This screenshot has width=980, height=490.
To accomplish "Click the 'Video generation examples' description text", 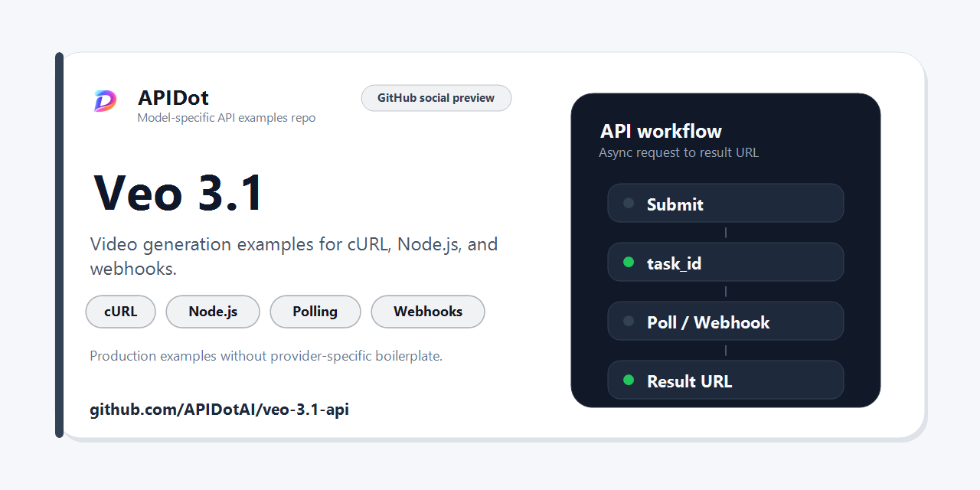I will coord(294,256).
